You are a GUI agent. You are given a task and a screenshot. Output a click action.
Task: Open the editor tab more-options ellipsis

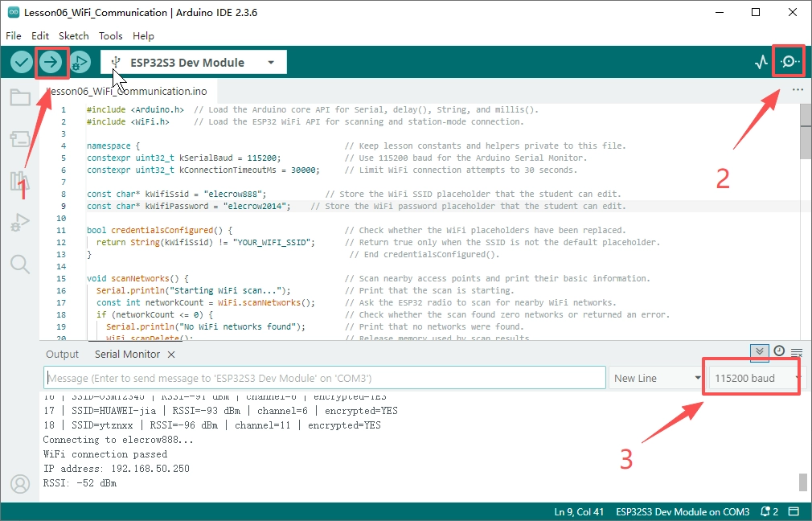pos(798,90)
